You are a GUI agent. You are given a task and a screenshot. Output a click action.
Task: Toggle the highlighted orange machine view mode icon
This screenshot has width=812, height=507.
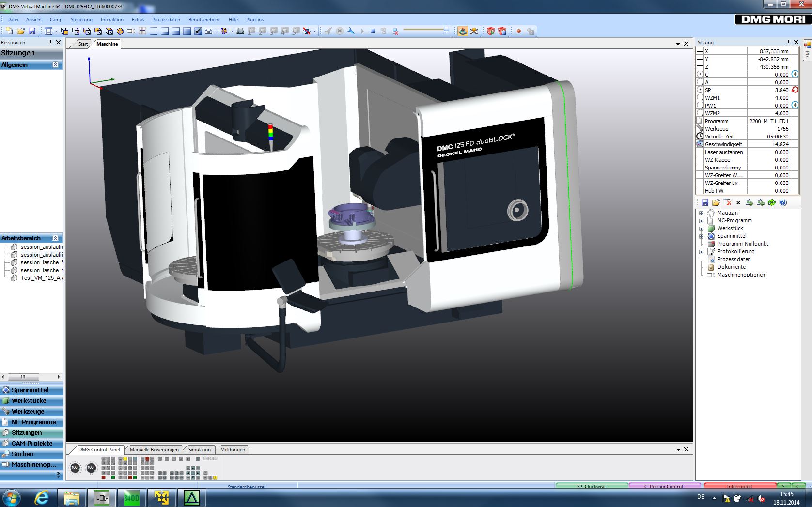(464, 32)
